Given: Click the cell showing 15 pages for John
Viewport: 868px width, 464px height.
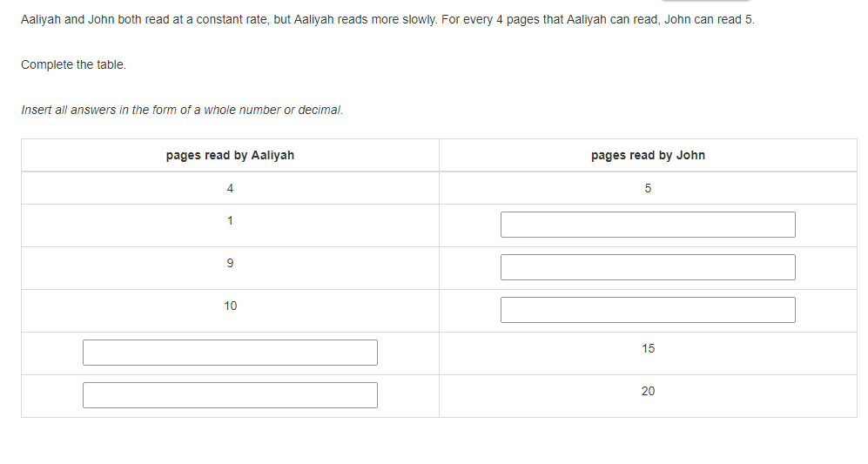Looking at the screenshot, I should click(648, 353).
